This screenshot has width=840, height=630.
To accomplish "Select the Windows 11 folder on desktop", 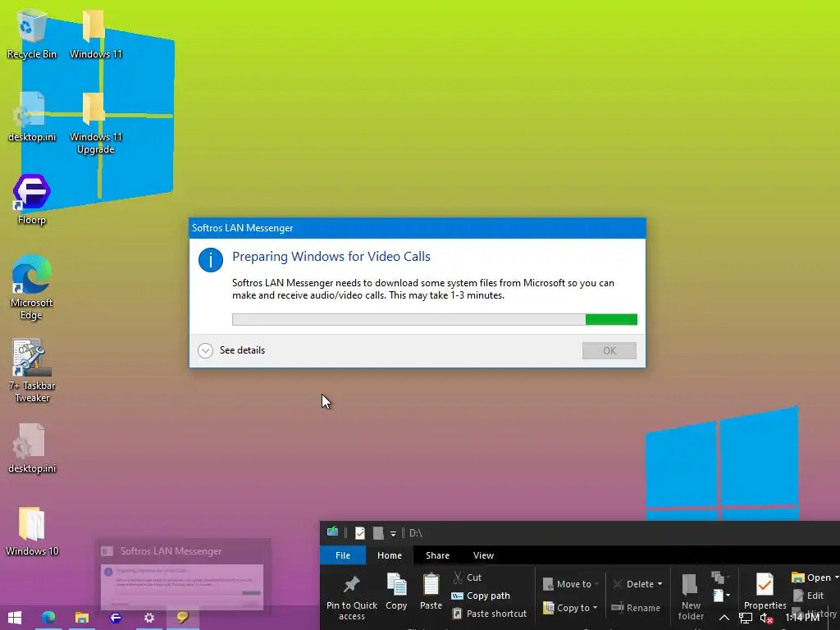I will 95,33.
